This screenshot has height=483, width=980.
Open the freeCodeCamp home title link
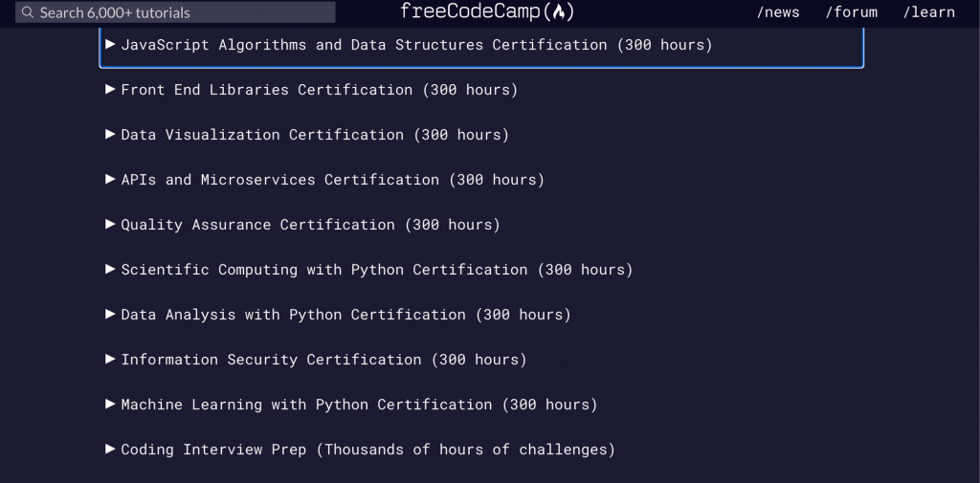click(x=487, y=11)
